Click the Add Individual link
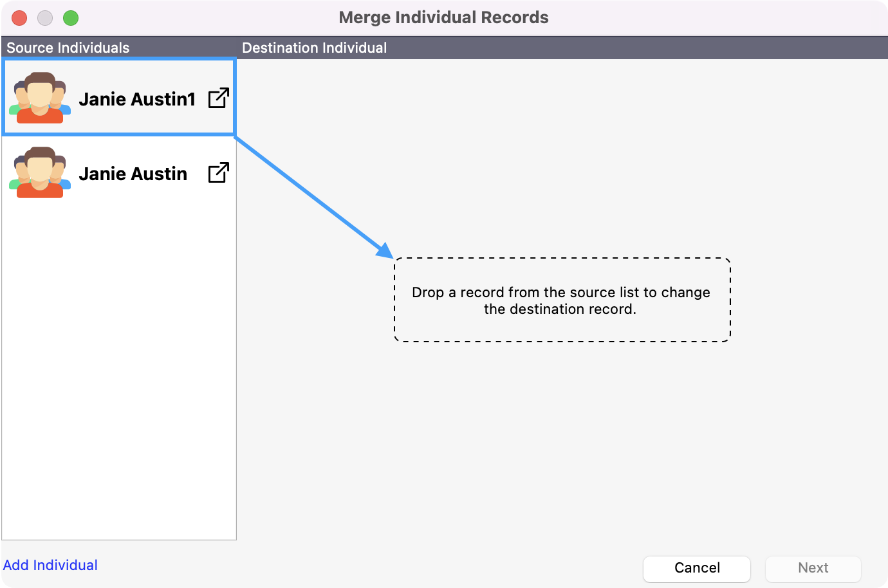The height and width of the screenshot is (588, 888). (x=51, y=565)
